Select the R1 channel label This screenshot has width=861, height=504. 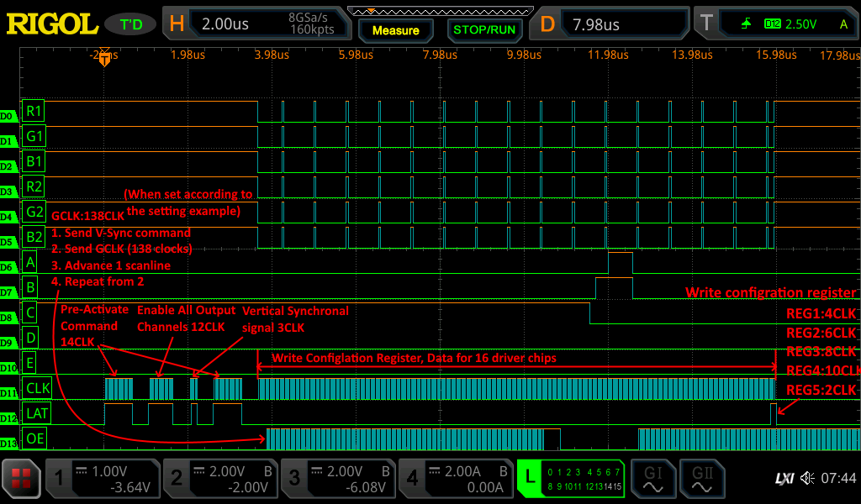[x=34, y=111]
